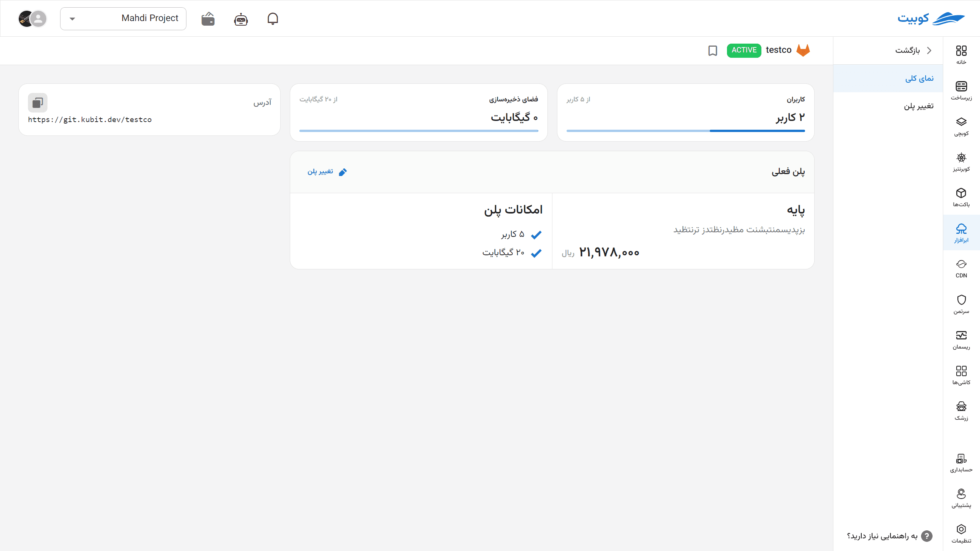
Task: Click به راهنمایی نیاز دارید help link
Action: [889, 536]
